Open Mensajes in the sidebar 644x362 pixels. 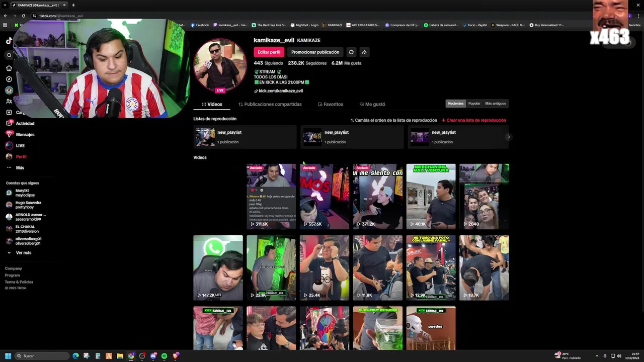[x=20, y=134]
